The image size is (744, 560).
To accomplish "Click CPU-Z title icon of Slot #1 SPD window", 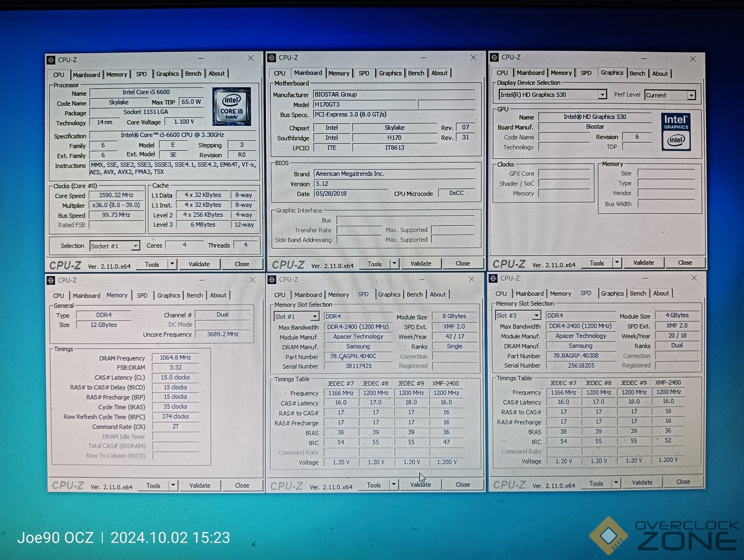I will 272,280.
